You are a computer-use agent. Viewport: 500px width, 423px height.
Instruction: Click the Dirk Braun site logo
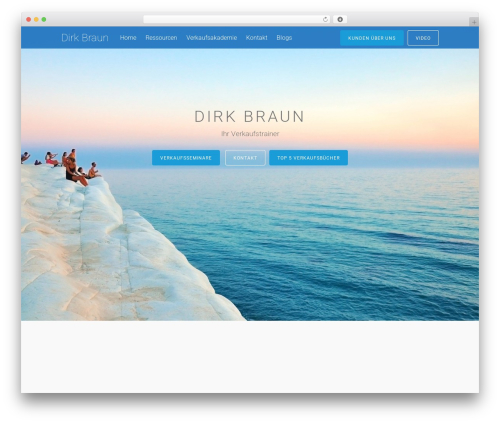tap(85, 38)
